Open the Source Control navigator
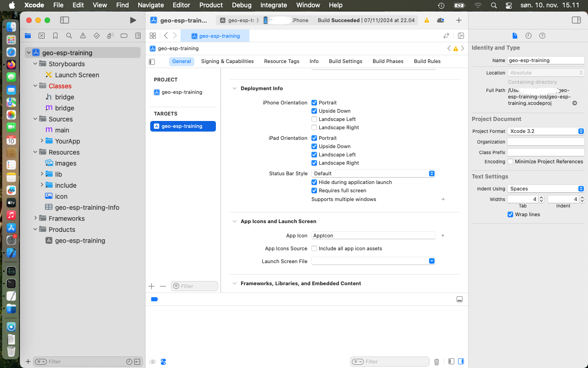The image size is (588, 368). coord(42,35)
